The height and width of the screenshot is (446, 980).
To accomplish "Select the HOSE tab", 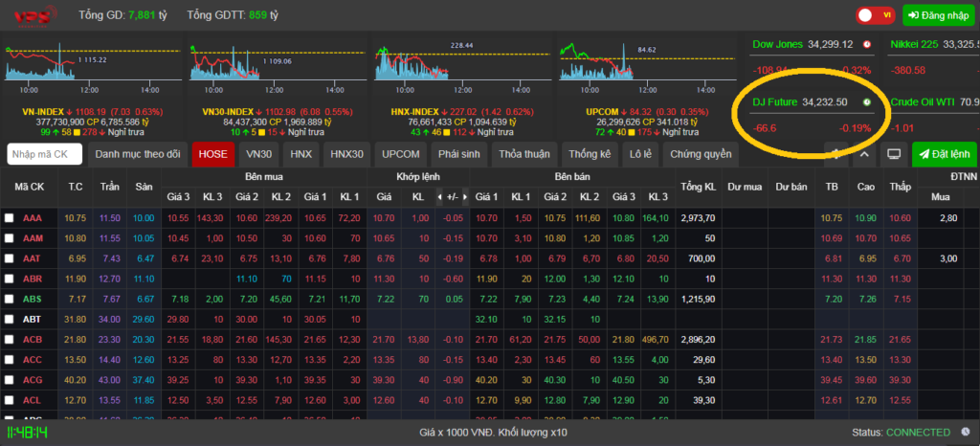I will click(x=213, y=154).
